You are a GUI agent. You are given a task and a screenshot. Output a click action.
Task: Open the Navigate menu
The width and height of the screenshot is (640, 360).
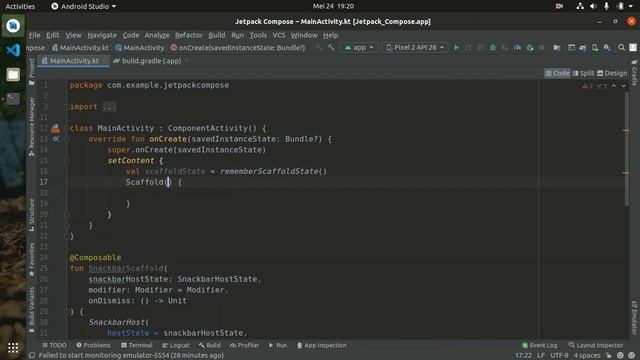[102, 35]
